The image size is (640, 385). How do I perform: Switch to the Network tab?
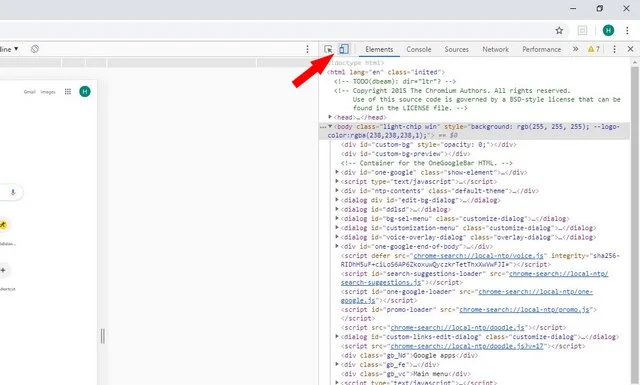click(x=496, y=49)
